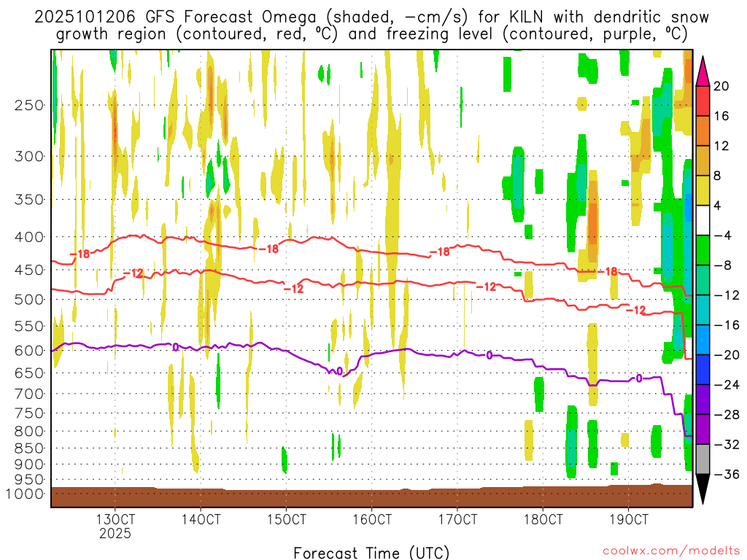Click the 350 pressure level label
This screenshot has height=560, width=747.
(29, 199)
